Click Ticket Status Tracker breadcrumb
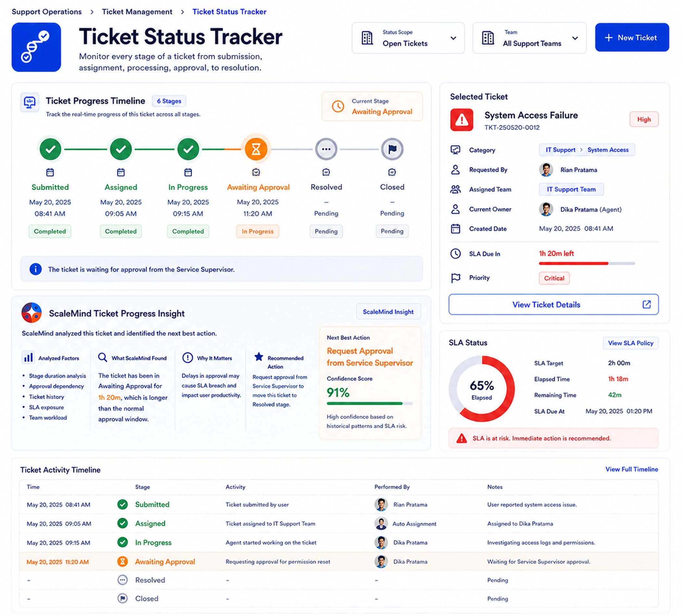682x616 pixels. pyautogui.click(x=229, y=11)
